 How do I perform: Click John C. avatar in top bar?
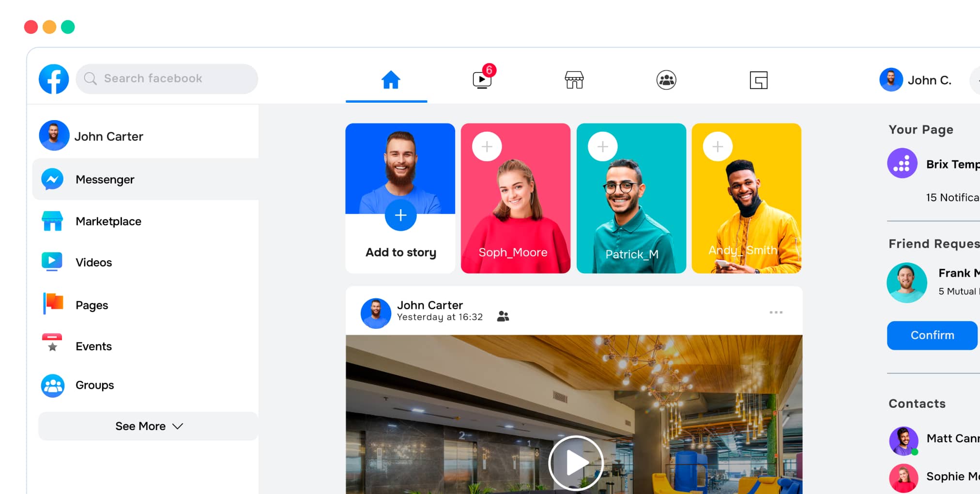tap(891, 80)
